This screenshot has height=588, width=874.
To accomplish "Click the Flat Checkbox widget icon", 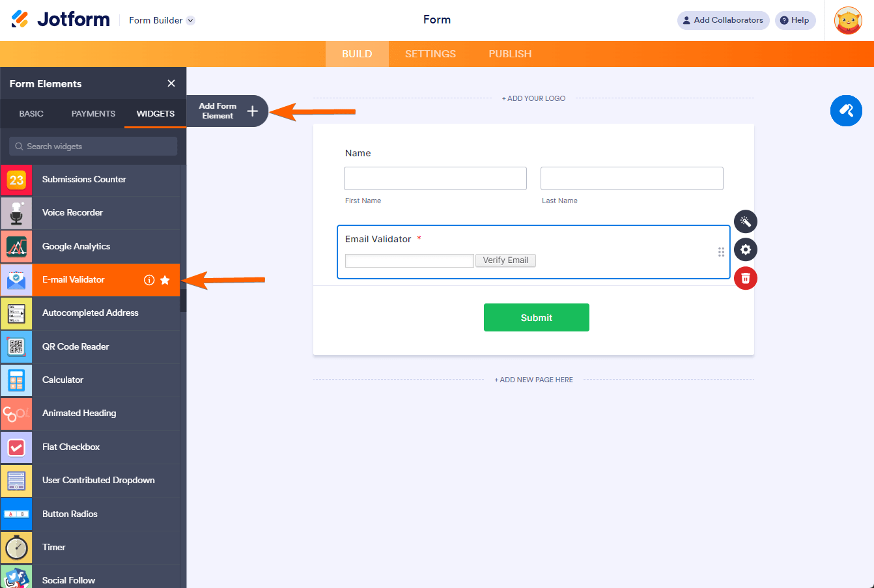I will pos(16,447).
